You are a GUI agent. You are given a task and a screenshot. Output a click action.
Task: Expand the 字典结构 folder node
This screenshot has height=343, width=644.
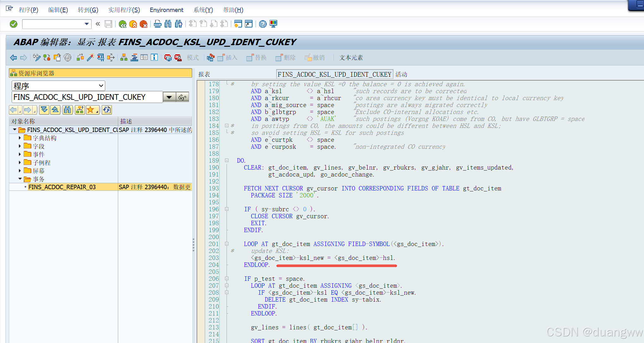coord(20,138)
